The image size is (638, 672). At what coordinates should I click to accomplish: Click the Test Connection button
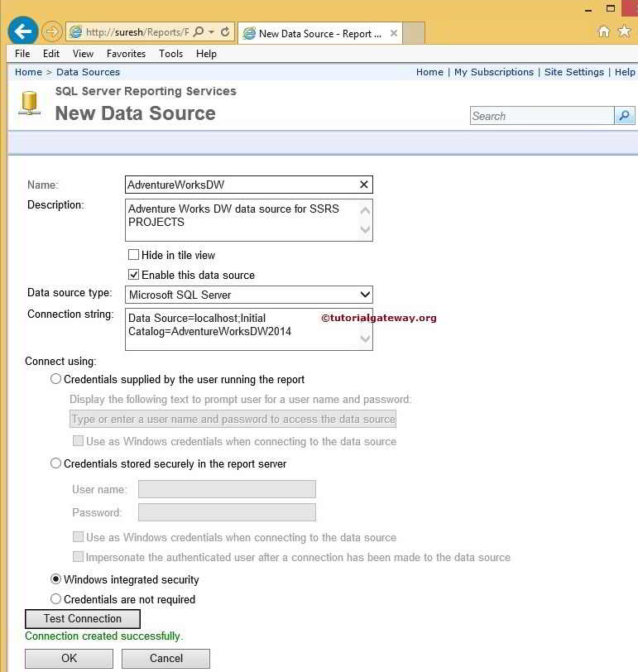point(83,618)
